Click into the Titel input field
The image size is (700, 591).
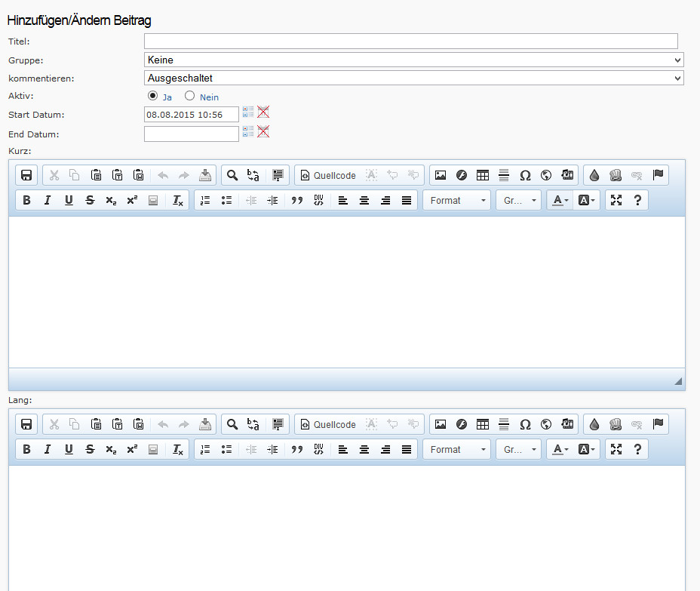click(x=410, y=42)
